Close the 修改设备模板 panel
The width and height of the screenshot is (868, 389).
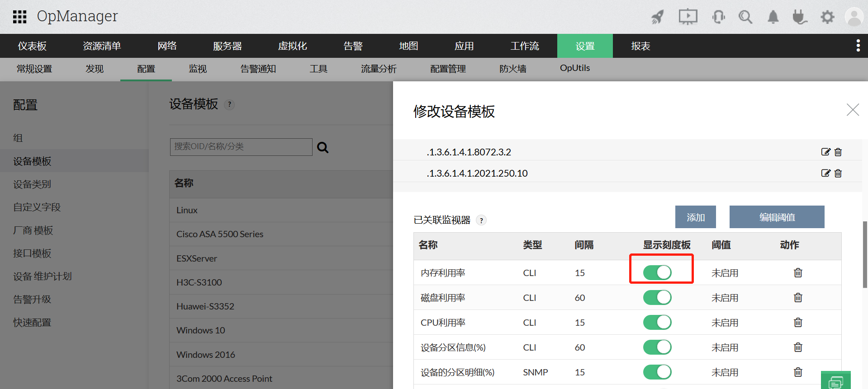pyautogui.click(x=853, y=109)
